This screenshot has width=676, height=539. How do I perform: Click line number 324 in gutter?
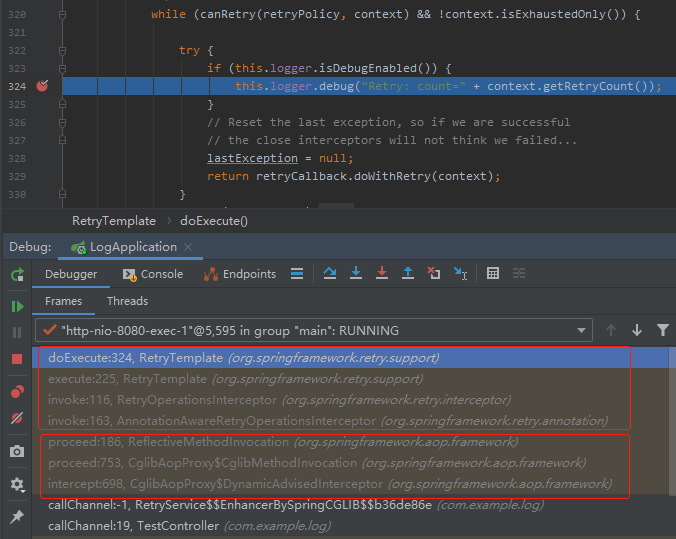[x=17, y=87]
